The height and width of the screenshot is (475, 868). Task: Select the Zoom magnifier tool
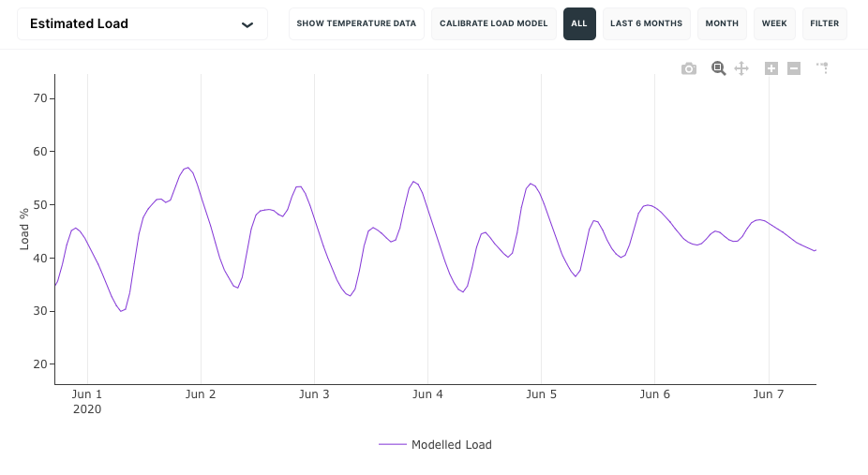click(719, 68)
